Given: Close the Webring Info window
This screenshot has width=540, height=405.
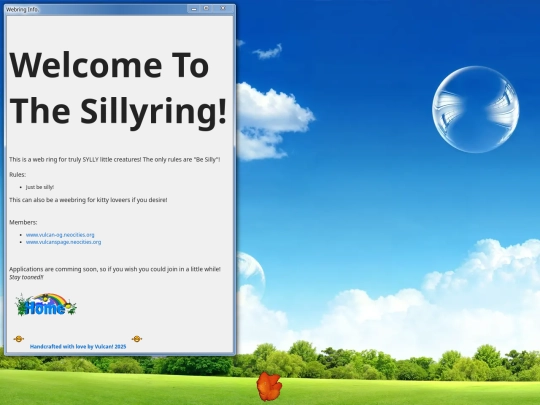Looking at the screenshot, I should (223, 9).
